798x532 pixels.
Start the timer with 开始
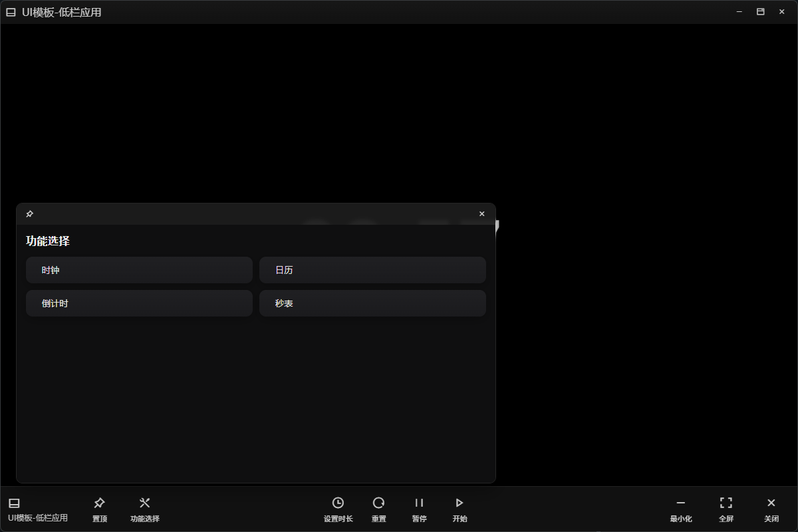click(x=460, y=503)
